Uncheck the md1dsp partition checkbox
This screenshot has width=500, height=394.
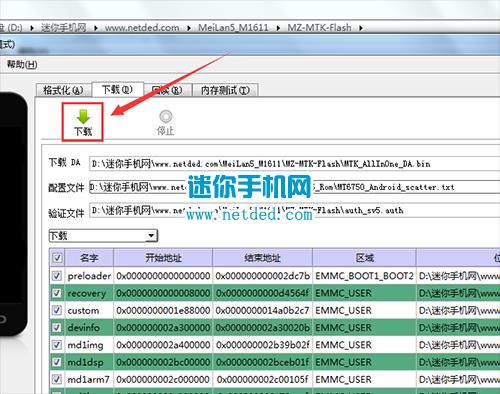point(57,362)
